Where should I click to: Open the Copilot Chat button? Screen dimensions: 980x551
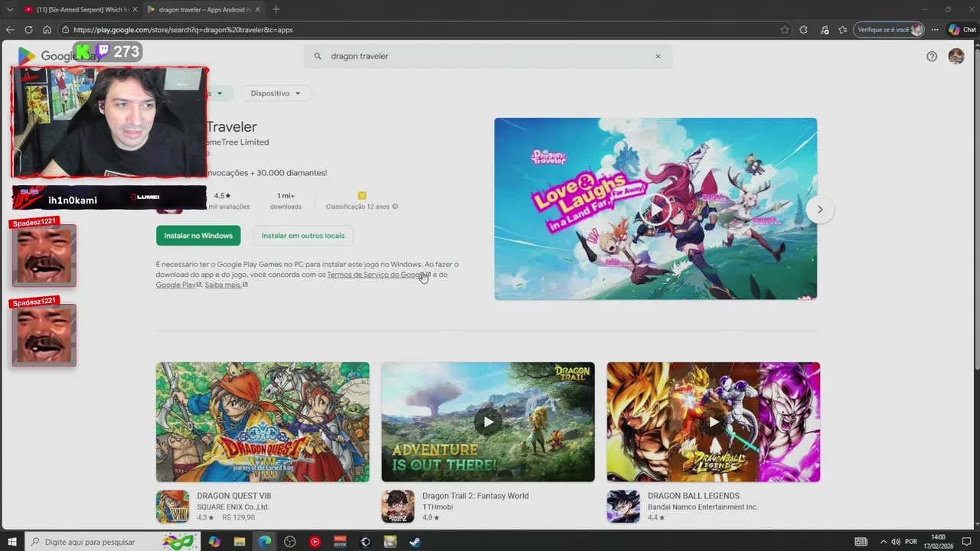962,30
